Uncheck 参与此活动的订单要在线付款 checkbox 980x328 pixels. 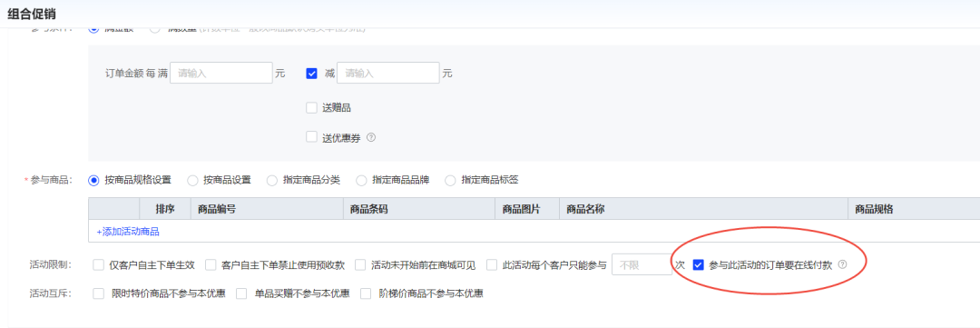tap(699, 264)
